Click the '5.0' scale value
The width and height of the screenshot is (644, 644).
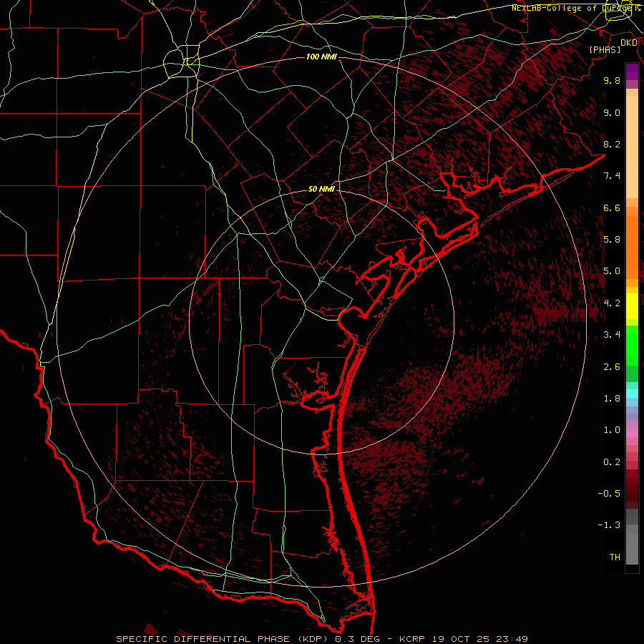coord(612,271)
